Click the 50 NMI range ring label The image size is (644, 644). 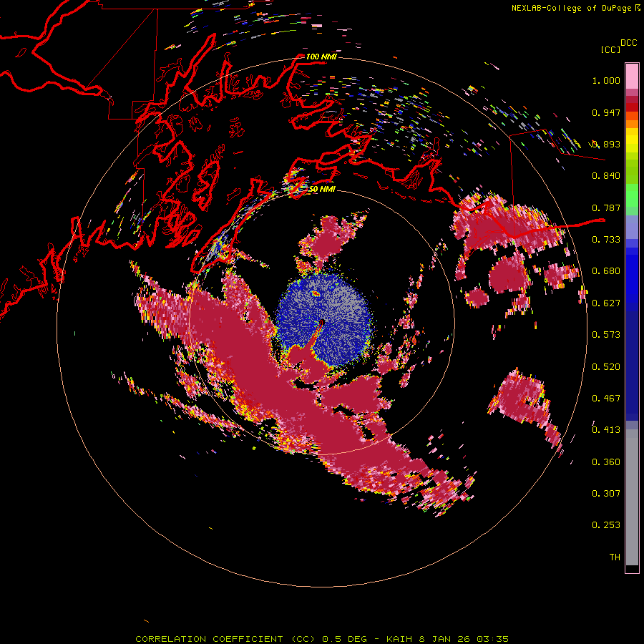pyautogui.click(x=323, y=189)
